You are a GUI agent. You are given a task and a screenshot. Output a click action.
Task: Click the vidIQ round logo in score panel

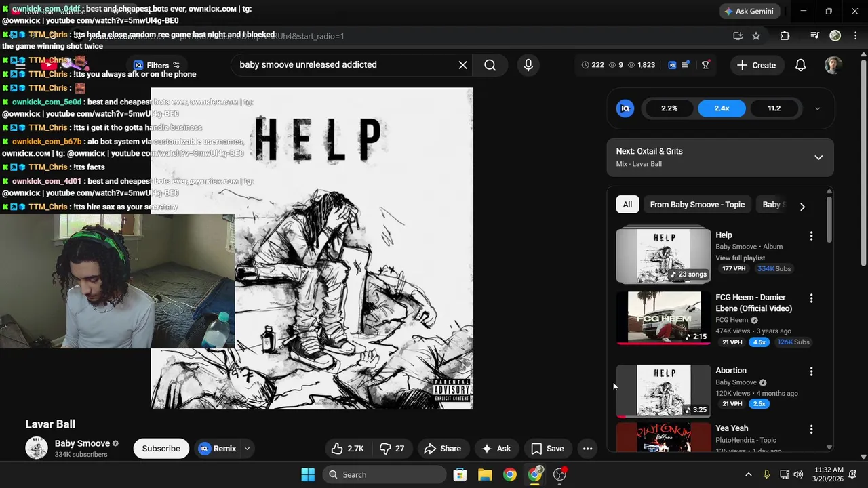click(x=625, y=108)
